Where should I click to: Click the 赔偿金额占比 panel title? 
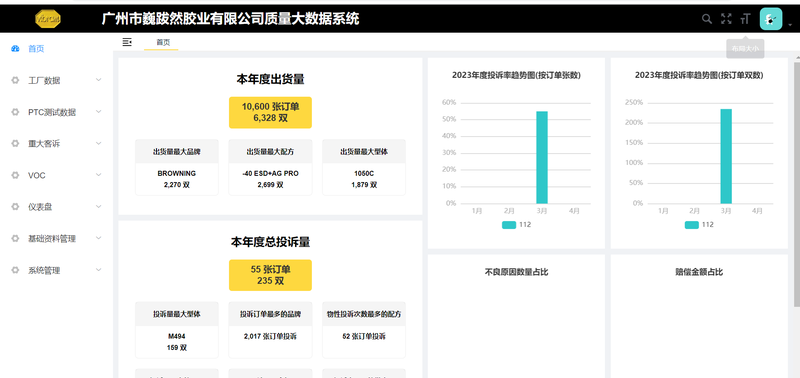(699, 272)
